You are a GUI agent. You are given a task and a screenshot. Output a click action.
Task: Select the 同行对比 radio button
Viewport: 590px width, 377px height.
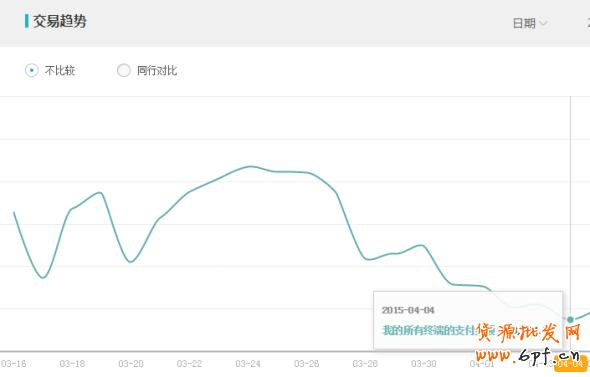[123, 70]
